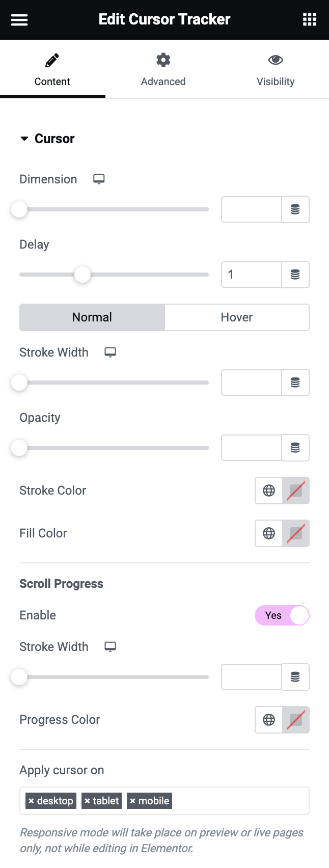Image resolution: width=329 pixels, height=868 pixels.
Task: Open dynamic tags for Opacity
Action: pos(295,448)
